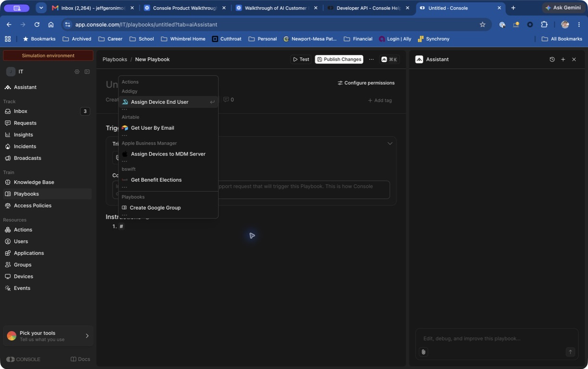This screenshot has height=369, width=588.
Task: Click the workspace settings gear icon
Action: [x=77, y=72]
